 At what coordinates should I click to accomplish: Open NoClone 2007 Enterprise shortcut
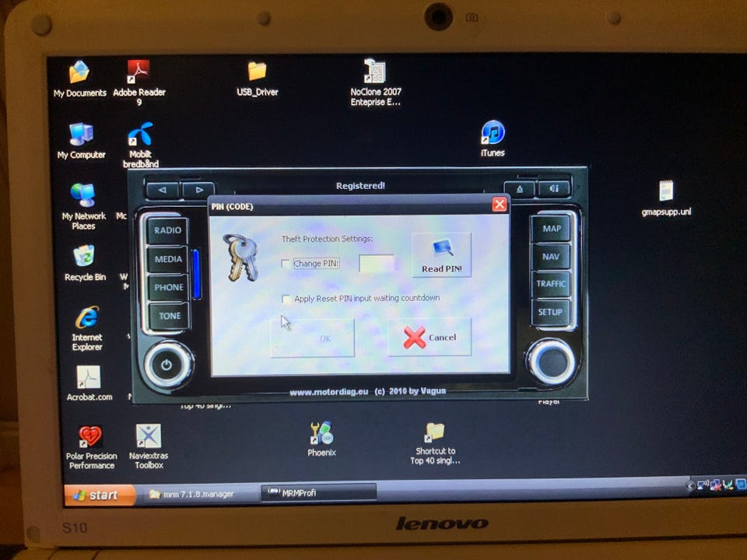pyautogui.click(x=375, y=82)
